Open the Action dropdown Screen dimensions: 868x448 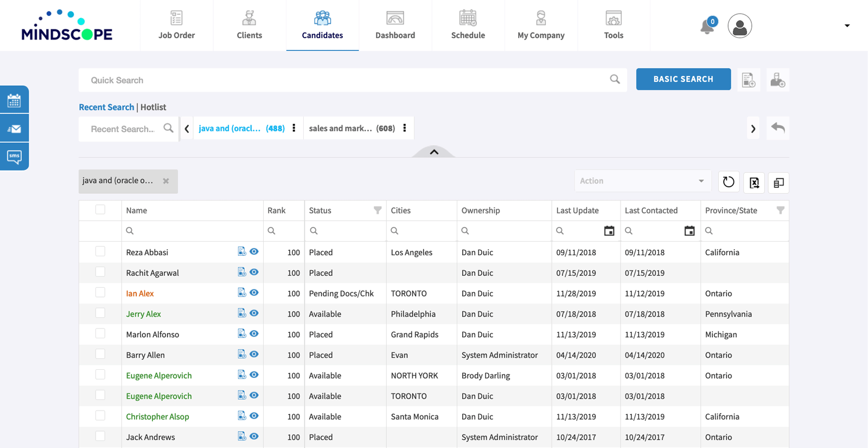642,181
